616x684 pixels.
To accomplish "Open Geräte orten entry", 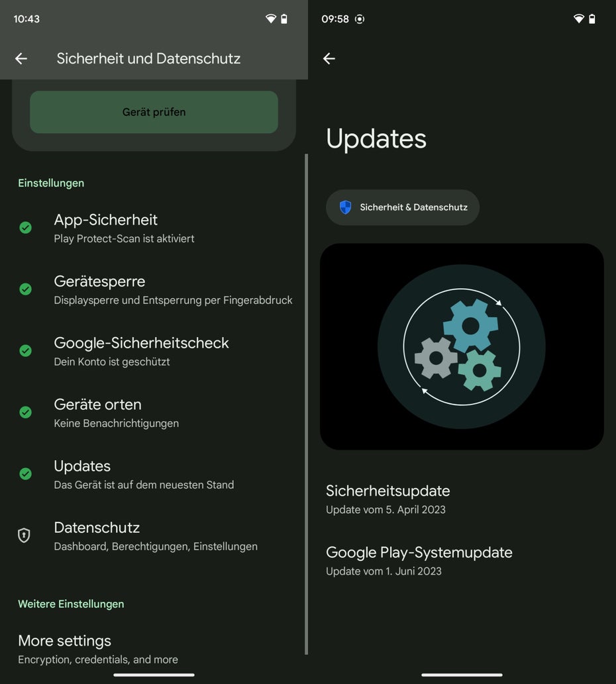I will click(x=154, y=413).
